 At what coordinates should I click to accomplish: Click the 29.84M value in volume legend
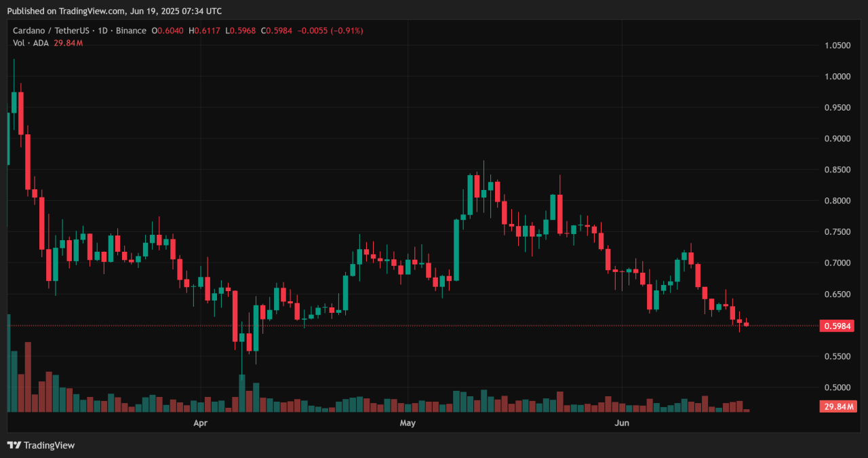click(x=68, y=43)
